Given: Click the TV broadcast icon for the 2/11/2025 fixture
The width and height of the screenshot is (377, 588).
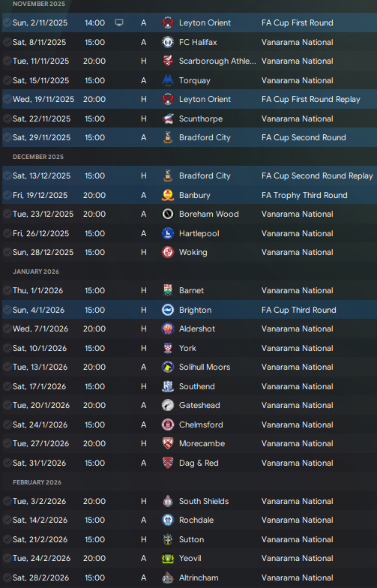Looking at the screenshot, I should [119, 22].
